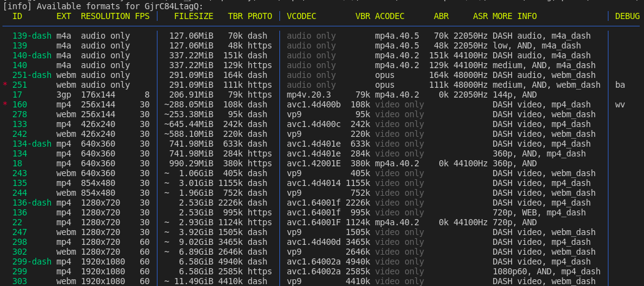Click the MORE INFO column header
The width and height of the screenshot is (644, 286).
(x=515, y=16)
